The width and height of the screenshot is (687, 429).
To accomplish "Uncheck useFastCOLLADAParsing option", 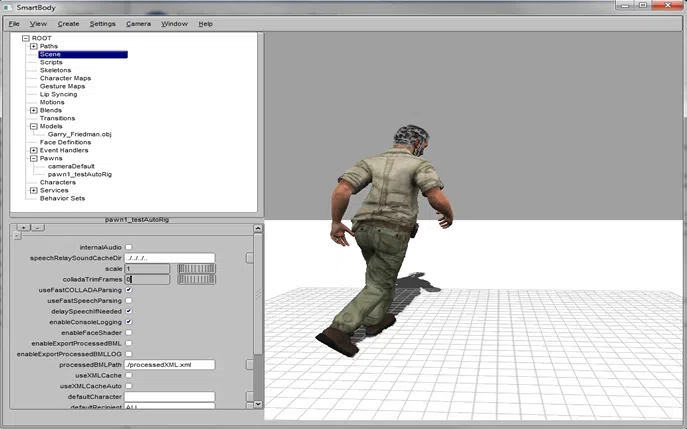I will coord(128,290).
